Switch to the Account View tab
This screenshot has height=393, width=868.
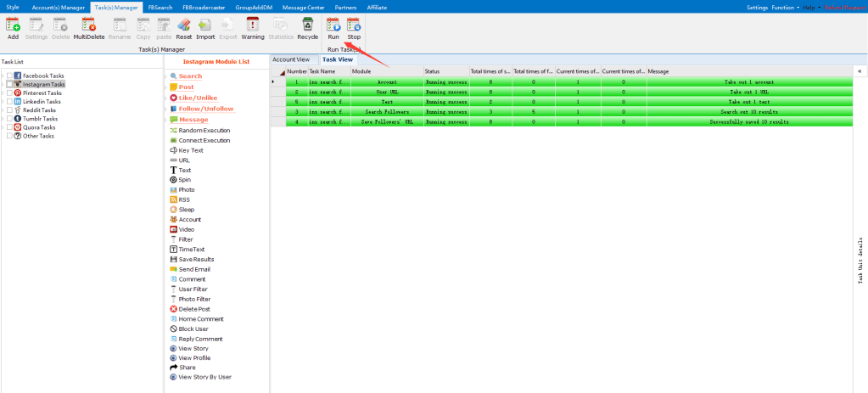point(291,59)
